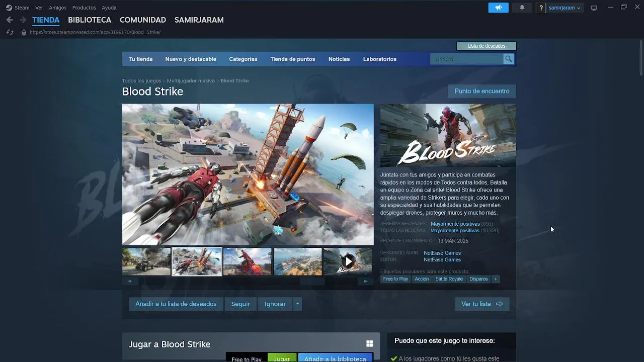The image size is (644, 362).
Task: Open the Ignorar options dropdown arrow
Action: (297, 304)
